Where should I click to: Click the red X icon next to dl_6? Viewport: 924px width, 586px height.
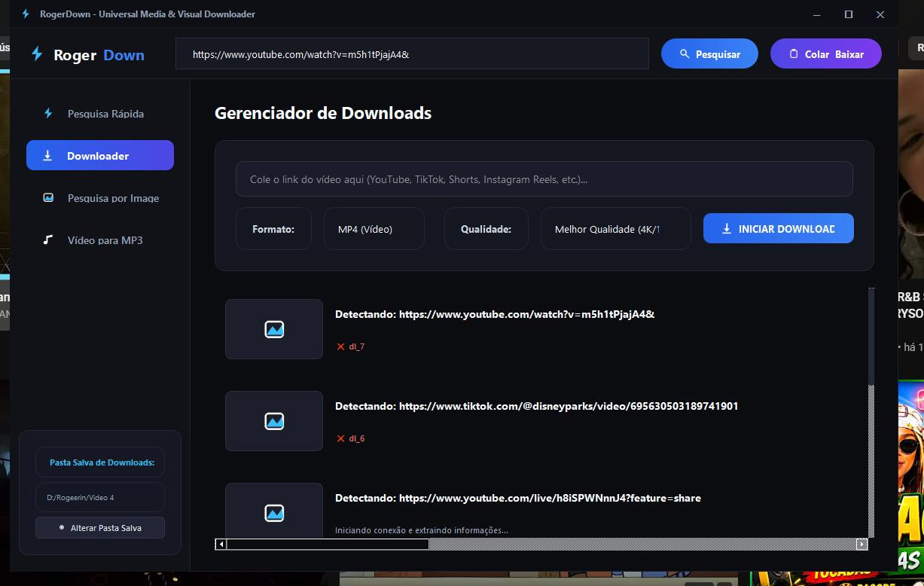click(x=340, y=439)
